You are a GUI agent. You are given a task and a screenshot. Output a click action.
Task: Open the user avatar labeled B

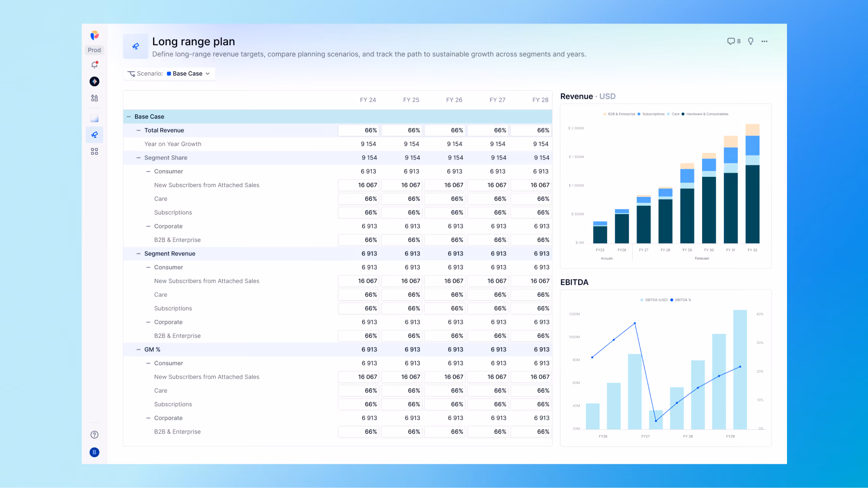(x=95, y=452)
